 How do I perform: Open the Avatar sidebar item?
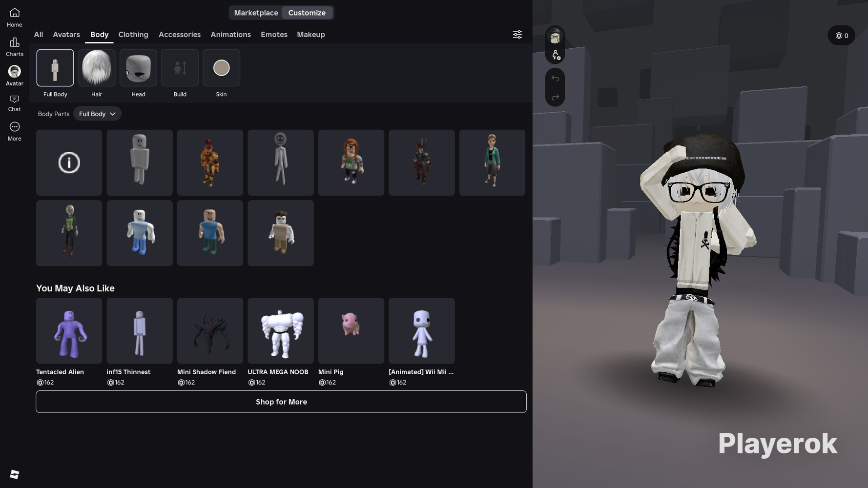(14, 76)
